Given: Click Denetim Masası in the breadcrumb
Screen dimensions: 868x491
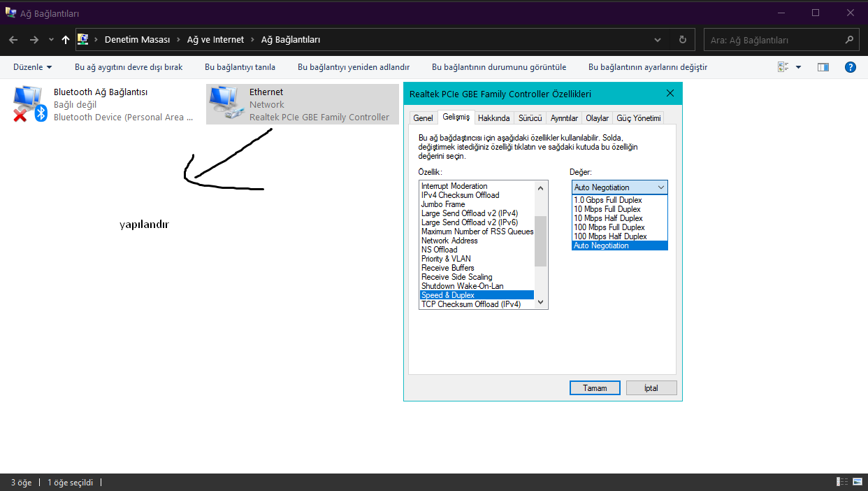Looking at the screenshot, I should click(x=138, y=40).
